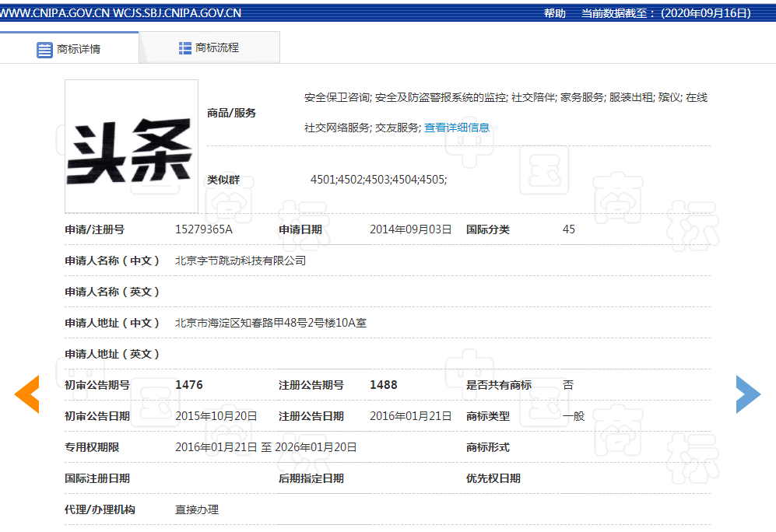Click the 商标流程 list icon
The height and width of the screenshot is (532, 776).
185,48
